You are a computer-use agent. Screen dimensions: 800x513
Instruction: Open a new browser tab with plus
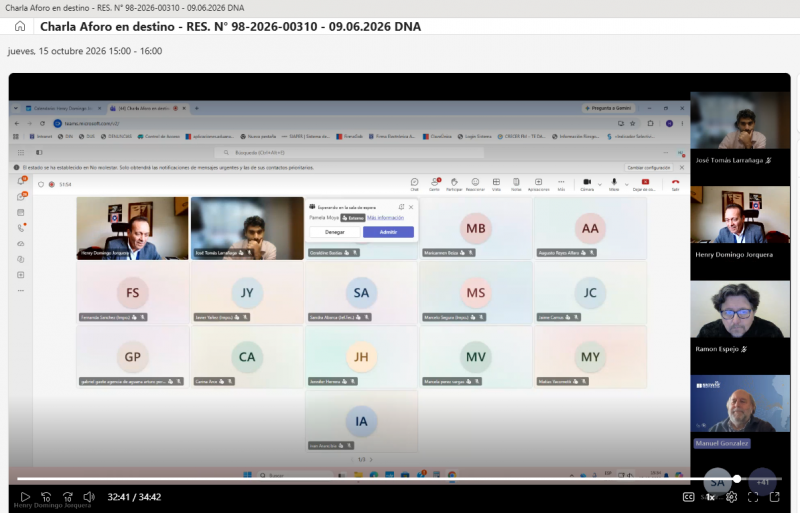pos(196,108)
